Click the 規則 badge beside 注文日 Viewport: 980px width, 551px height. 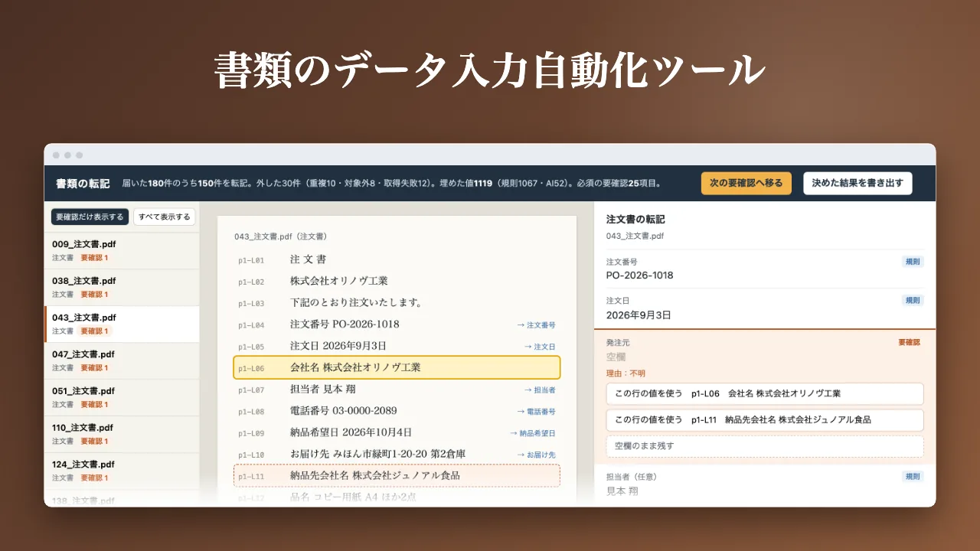pyautogui.click(x=913, y=301)
